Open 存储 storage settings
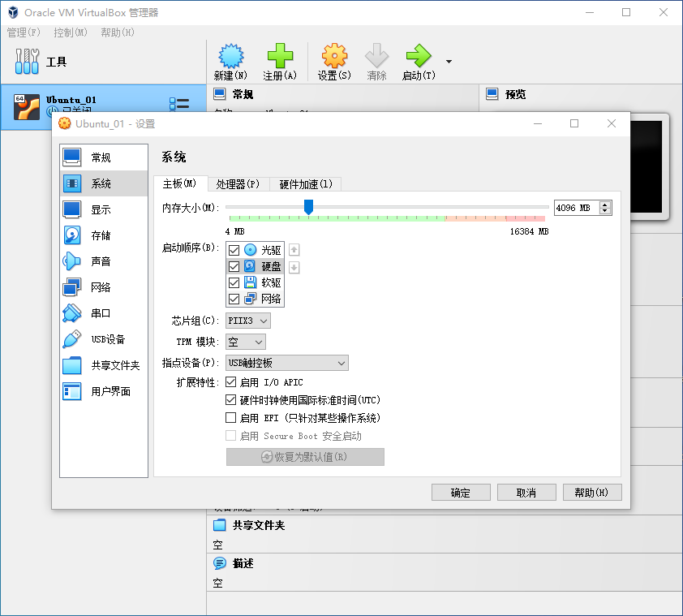 [x=104, y=235]
